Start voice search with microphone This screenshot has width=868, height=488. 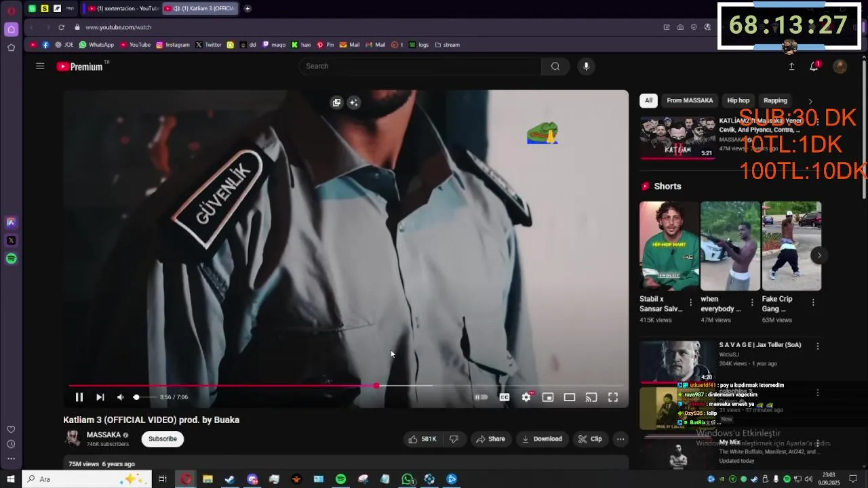587,66
